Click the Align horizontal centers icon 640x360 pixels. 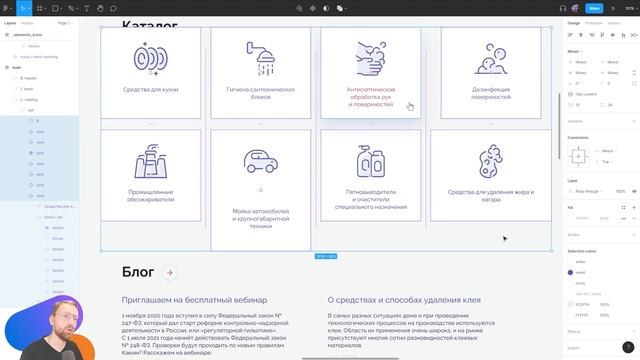[581, 35]
